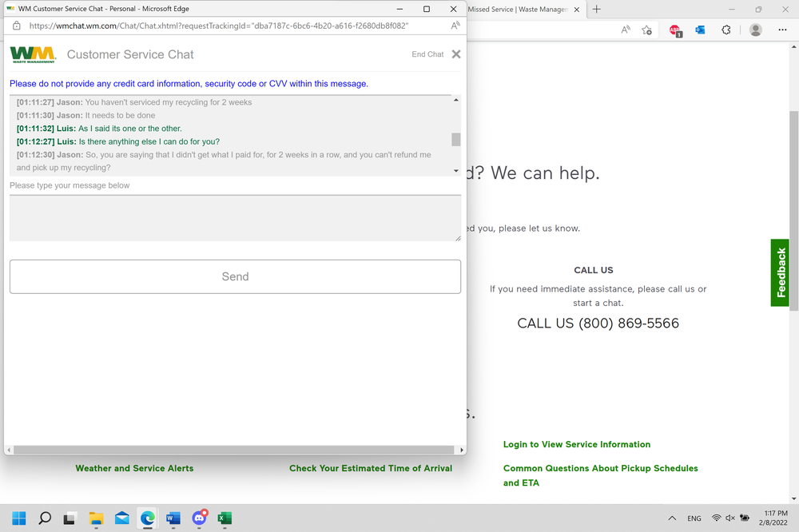Open the Windows Start menu
Image resolution: width=799 pixels, height=532 pixels.
click(x=19, y=518)
